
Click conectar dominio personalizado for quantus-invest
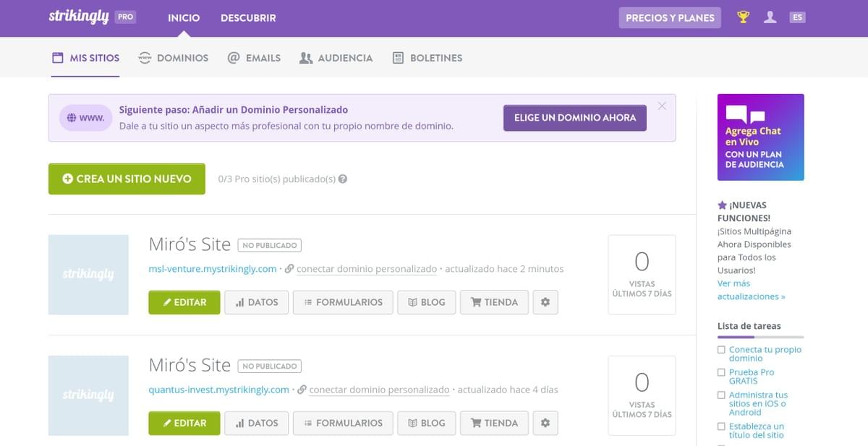tap(380, 390)
